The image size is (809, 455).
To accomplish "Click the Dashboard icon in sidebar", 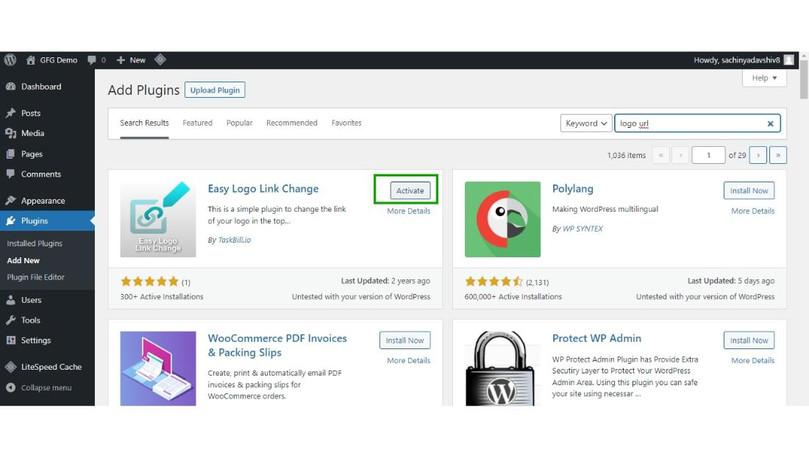I will click(10, 87).
